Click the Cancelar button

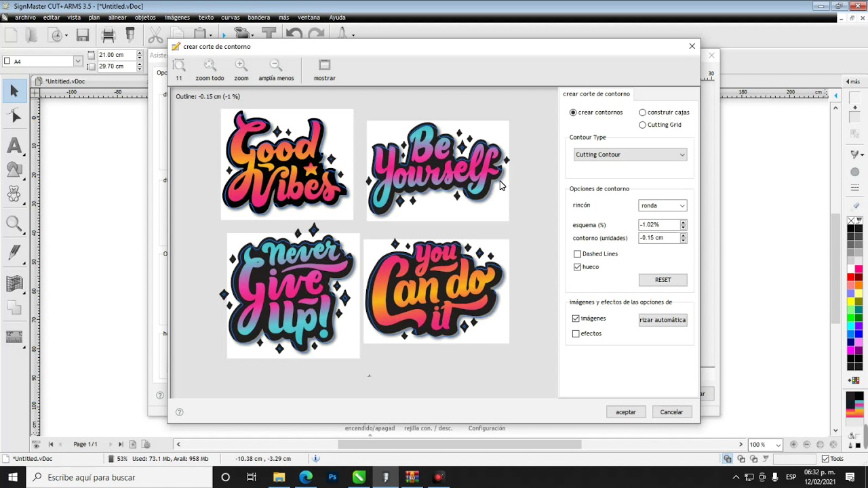pyautogui.click(x=671, y=412)
